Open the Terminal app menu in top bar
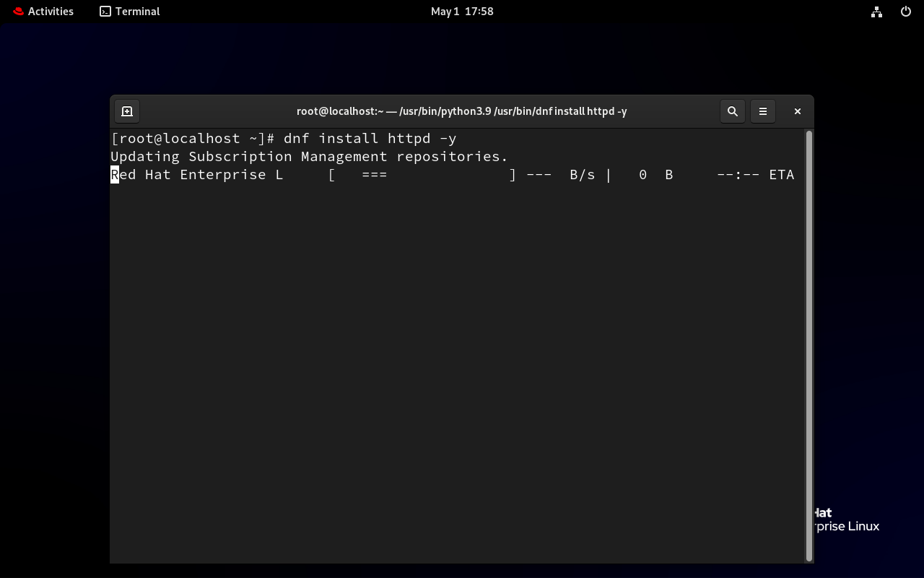Viewport: 924px width, 578px height. [x=130, y=12]
